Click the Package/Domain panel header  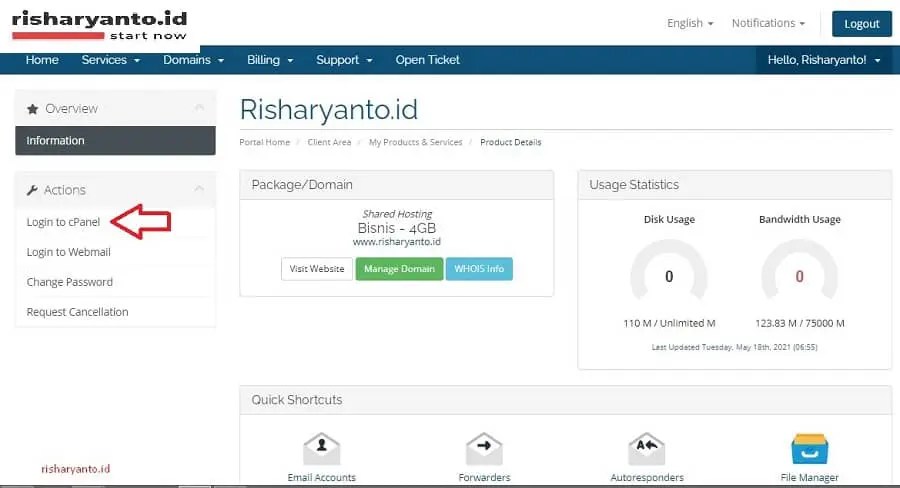point(397,185)
